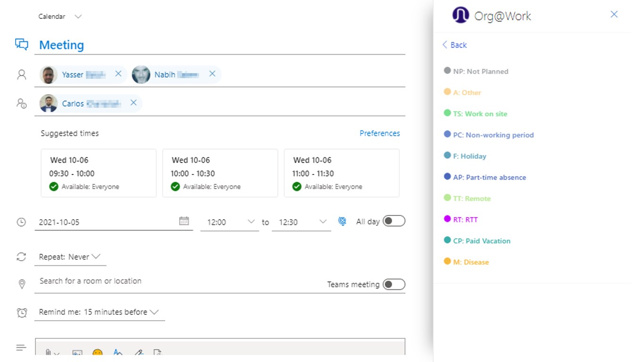
Task: Open the Calendar selector at top
Action: click(x=60, y=16)
